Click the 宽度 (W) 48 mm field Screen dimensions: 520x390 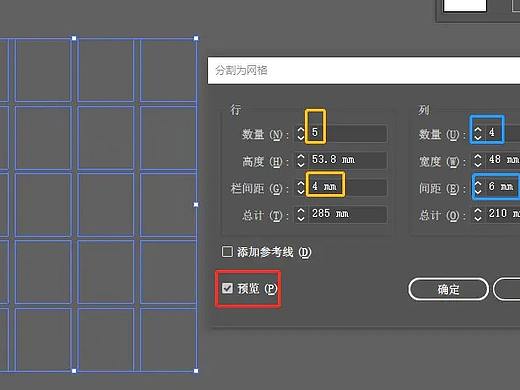(x=503, y=160)
